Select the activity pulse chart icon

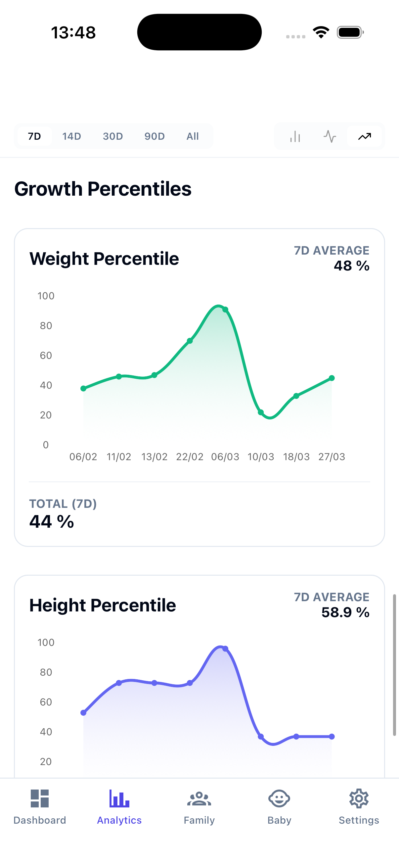pyautogui.click(x=330, y=136)
